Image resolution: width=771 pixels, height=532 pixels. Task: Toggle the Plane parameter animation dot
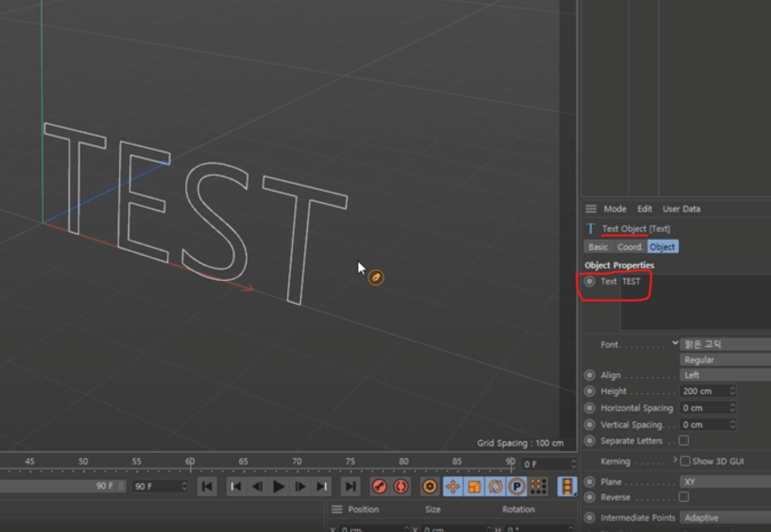tap(589, 482)
